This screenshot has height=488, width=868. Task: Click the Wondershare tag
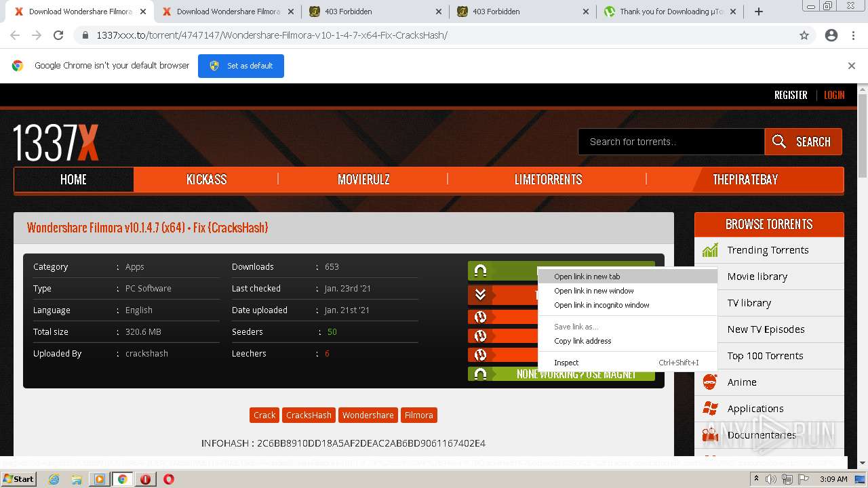tap(368, 415)
